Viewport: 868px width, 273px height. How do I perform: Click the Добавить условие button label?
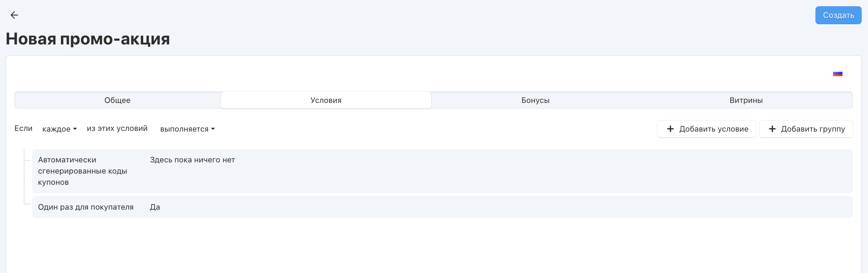pos(714,129)
